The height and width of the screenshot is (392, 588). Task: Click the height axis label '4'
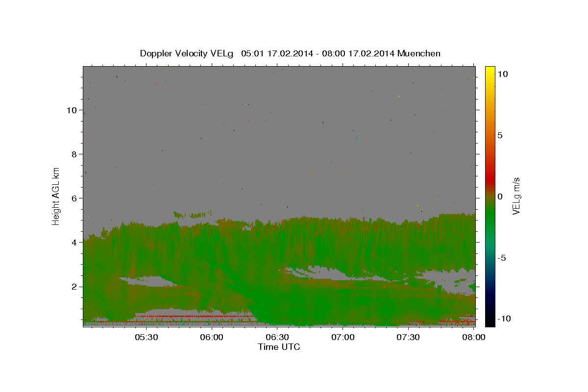(74, 243)
